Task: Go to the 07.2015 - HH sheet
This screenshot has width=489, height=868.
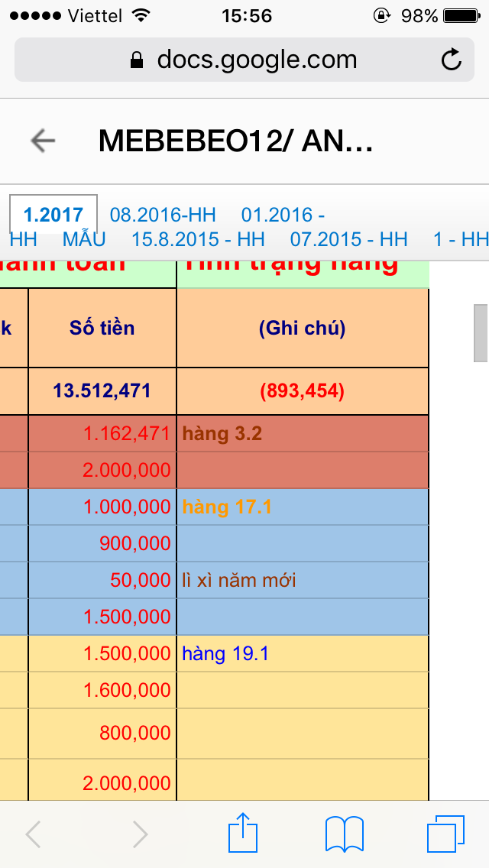Action: click(349, 239)
